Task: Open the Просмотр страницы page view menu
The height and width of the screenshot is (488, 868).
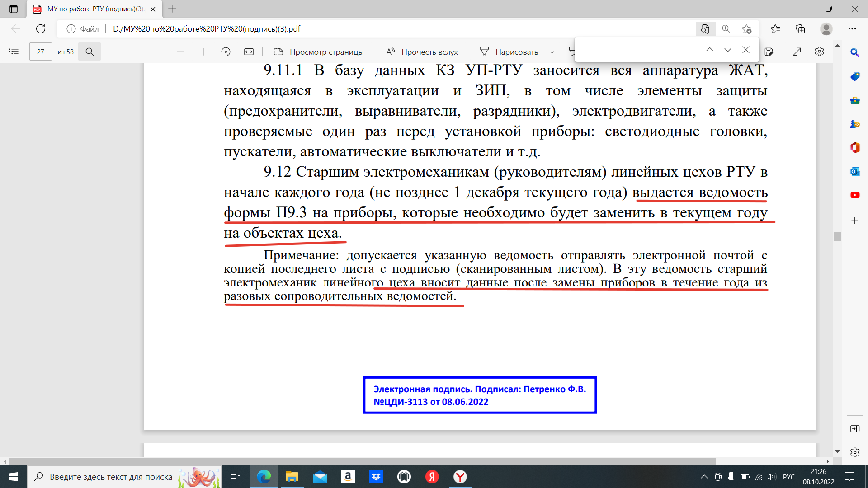Action: pos(319,52)
